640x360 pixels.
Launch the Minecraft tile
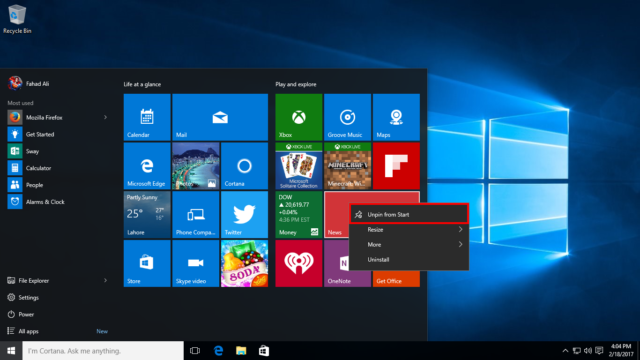click(x=347, y=166)
